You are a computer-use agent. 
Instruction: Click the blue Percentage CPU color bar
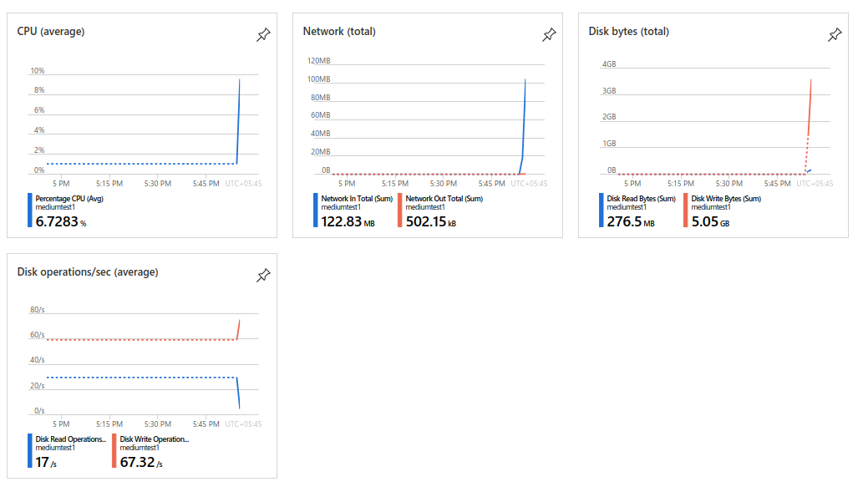pos(30,211)
